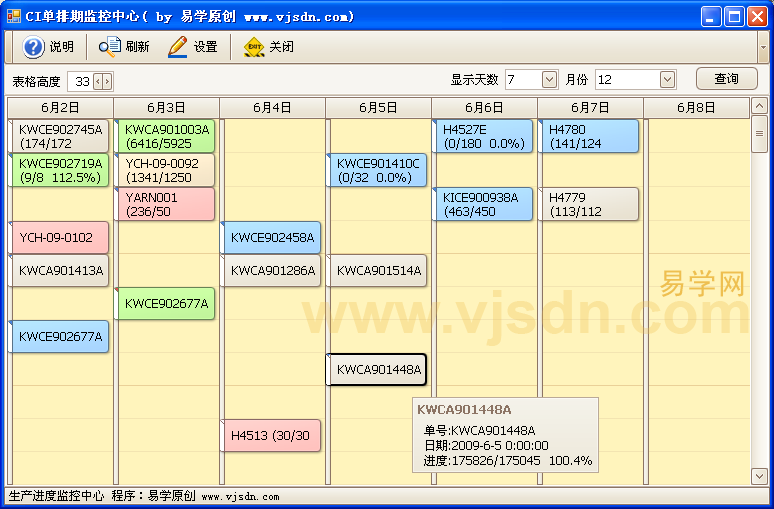Select the blue H4527E order card
The height and width of the screenshot is (509, 774).
pyautogui.click(x=484, y=136)
